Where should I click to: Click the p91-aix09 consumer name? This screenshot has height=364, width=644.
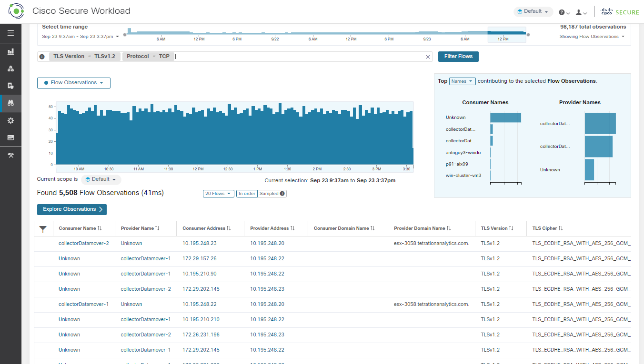[x=456, y=164]
